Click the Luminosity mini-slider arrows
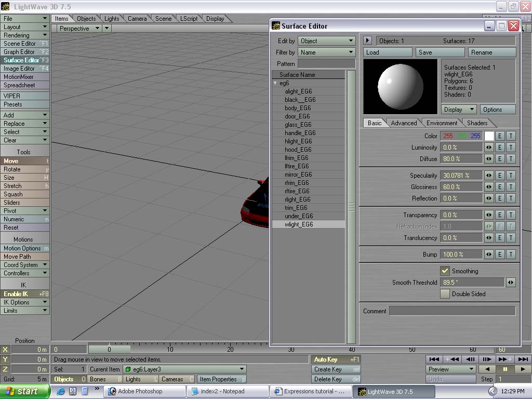The image size is (532, 399). [x=488, y=147]
